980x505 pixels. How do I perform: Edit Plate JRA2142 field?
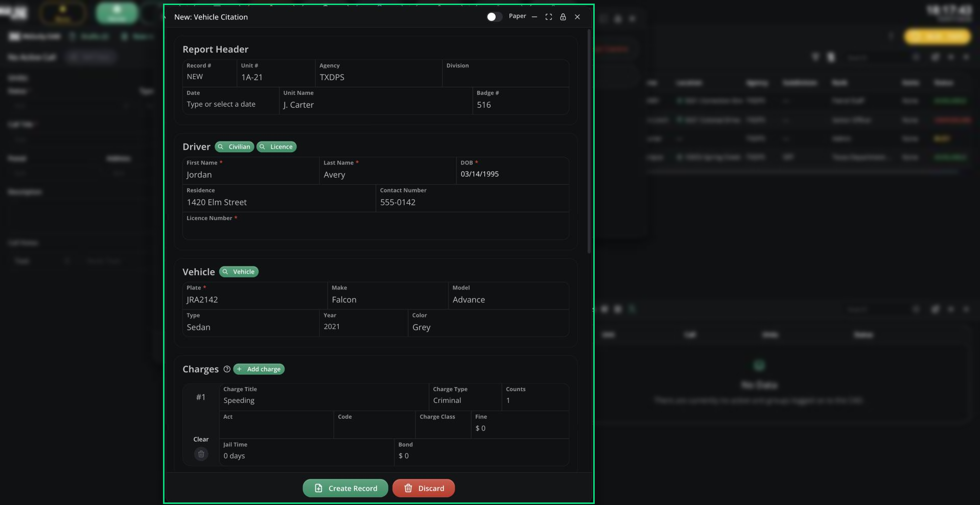click(255, 296)
